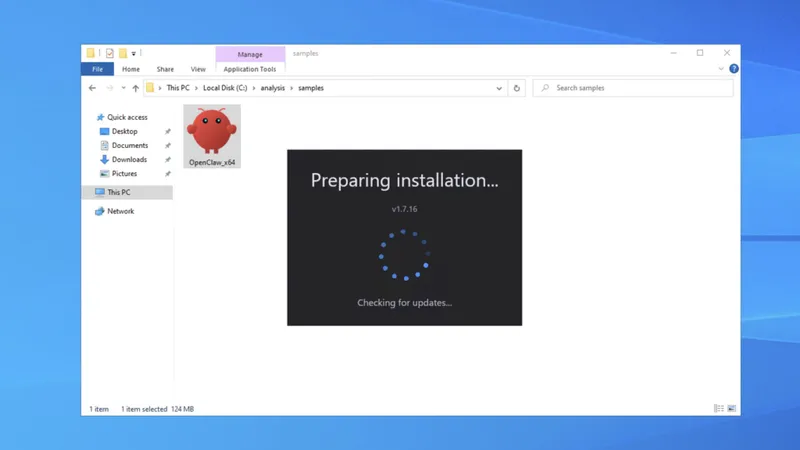Click the pin icon beside Downloads

point(167,160)
